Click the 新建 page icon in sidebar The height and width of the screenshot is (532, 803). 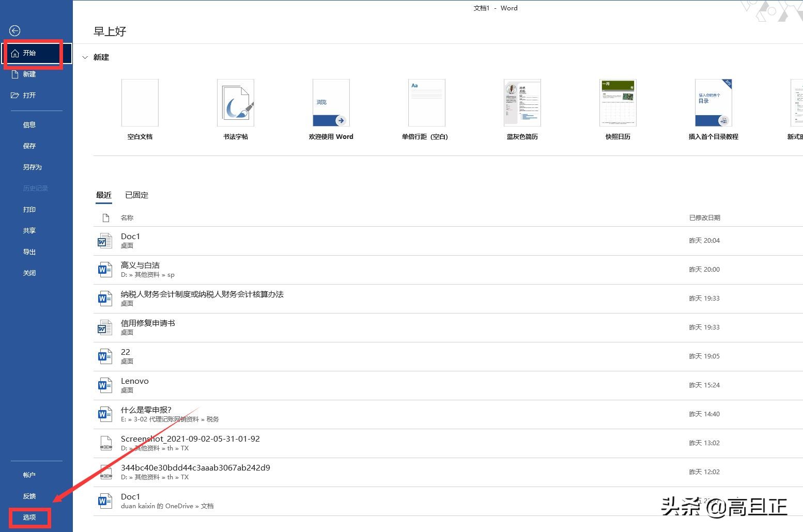(15, 74)
